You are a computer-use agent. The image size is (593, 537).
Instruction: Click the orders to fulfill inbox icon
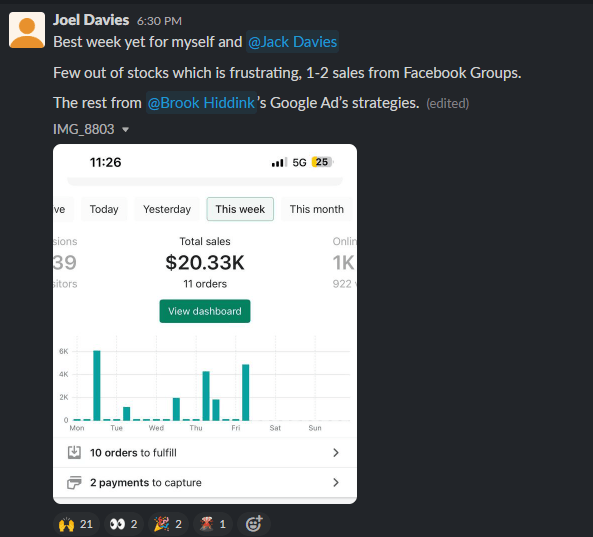(x=74, y=452)
